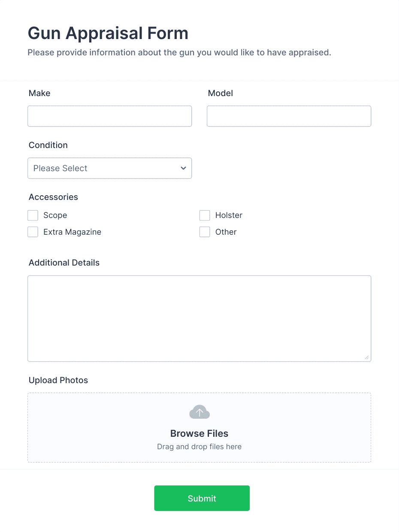Click the Additional Details resize handle
Screen dimensions: 399x532
click(366, 357)
